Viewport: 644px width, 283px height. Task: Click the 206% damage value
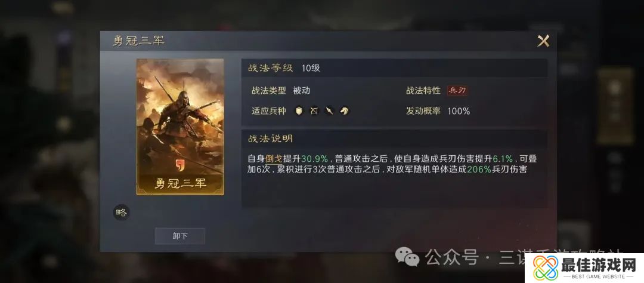coord(479,170)
